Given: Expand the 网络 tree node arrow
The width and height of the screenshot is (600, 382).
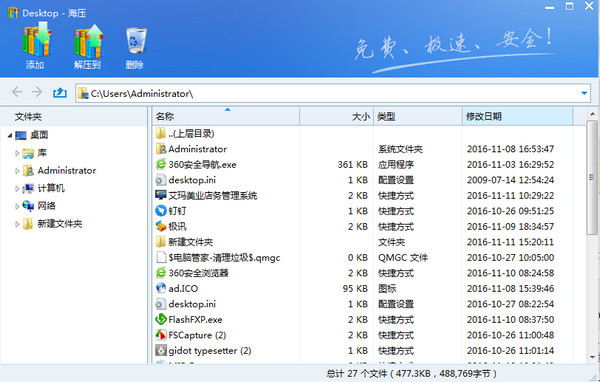Looking at the screenshot, I should click(17, 206).
